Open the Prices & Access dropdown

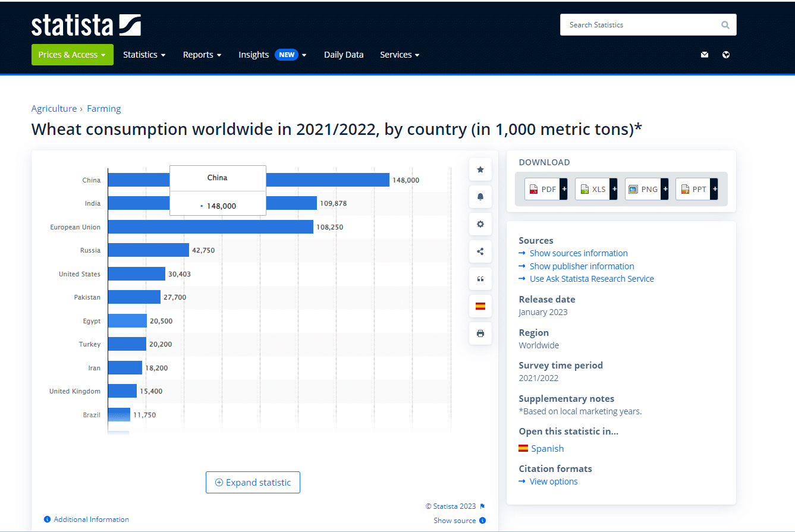pyautogui.click(x=72, y=55)
